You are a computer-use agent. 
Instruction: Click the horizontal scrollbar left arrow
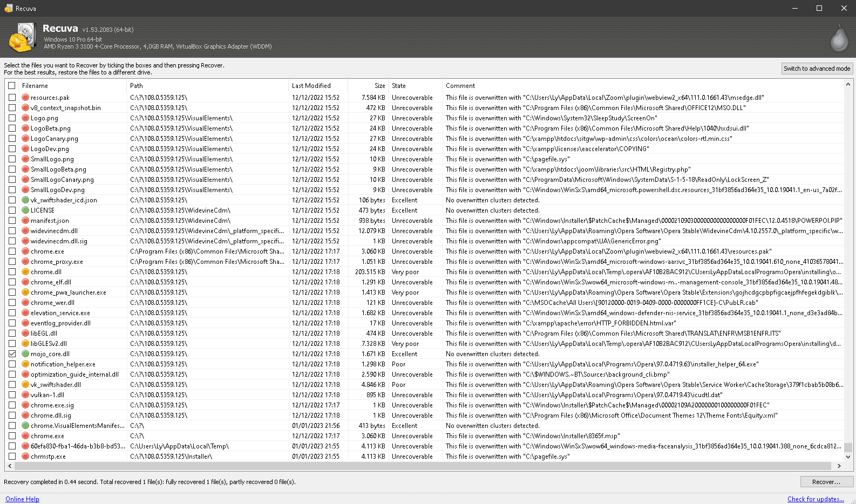point(10,466)
